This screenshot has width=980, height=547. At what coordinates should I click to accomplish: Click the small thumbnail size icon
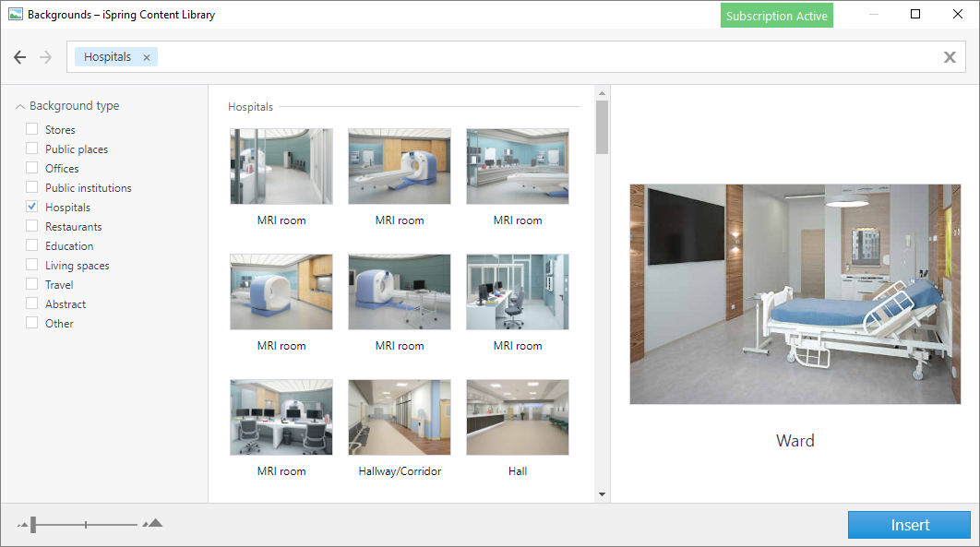coord(22,525)
